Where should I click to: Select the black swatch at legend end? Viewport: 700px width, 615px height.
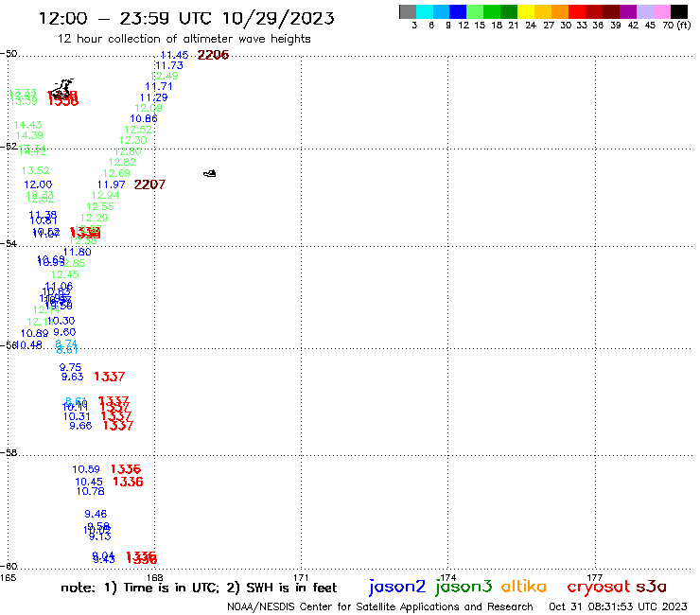[x=678, y=11]
